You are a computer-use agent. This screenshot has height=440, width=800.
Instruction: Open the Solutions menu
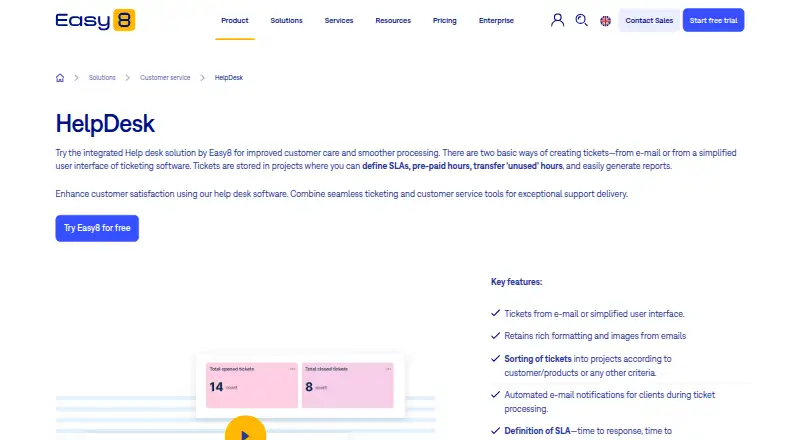pyautogui.click(x=286, y=20)
